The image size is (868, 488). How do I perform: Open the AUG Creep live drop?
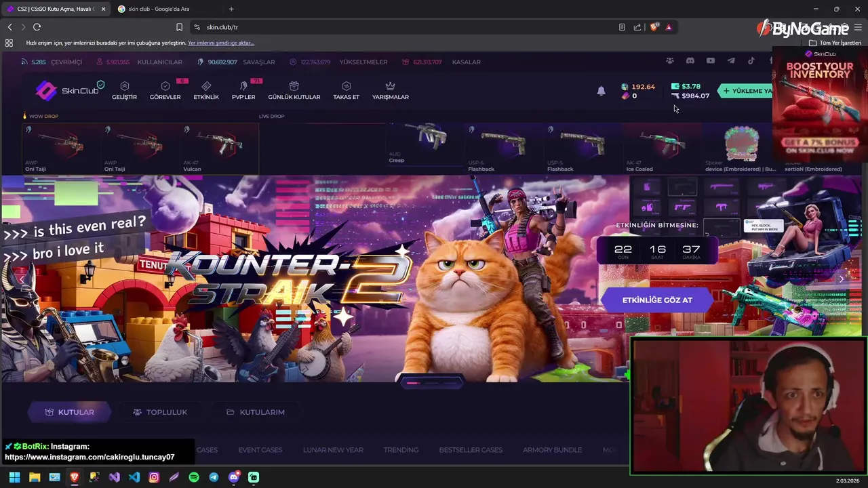426,144
